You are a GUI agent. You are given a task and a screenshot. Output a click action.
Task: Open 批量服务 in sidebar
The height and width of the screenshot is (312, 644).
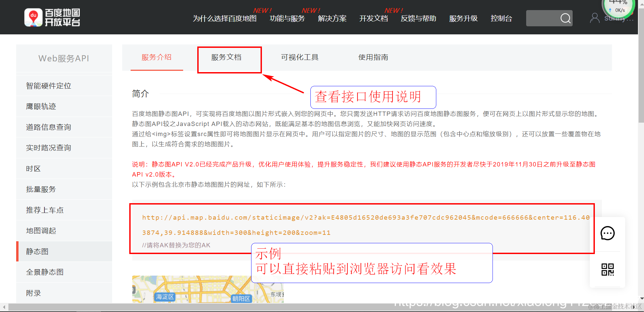64,189
